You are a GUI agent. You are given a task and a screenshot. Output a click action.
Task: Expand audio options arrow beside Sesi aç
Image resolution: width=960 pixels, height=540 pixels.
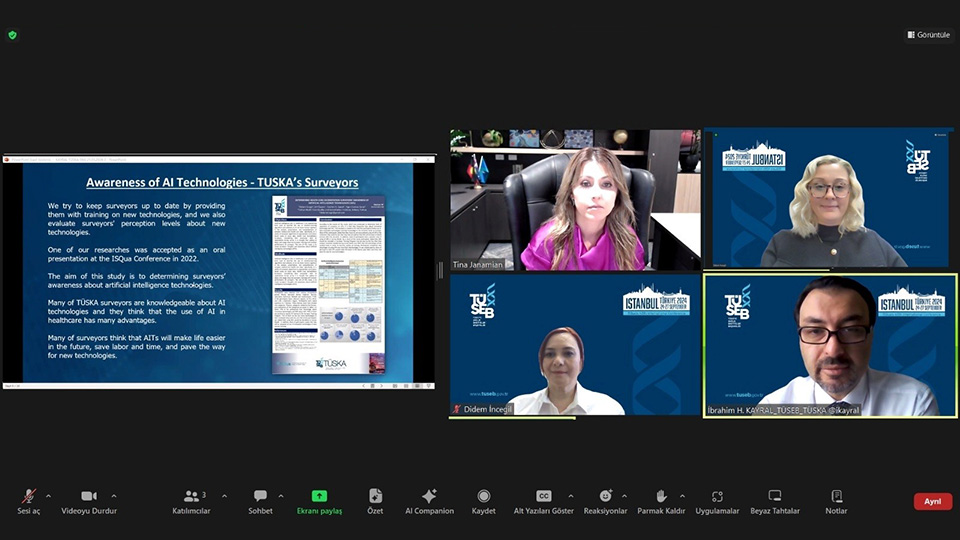tap(48, 496)
